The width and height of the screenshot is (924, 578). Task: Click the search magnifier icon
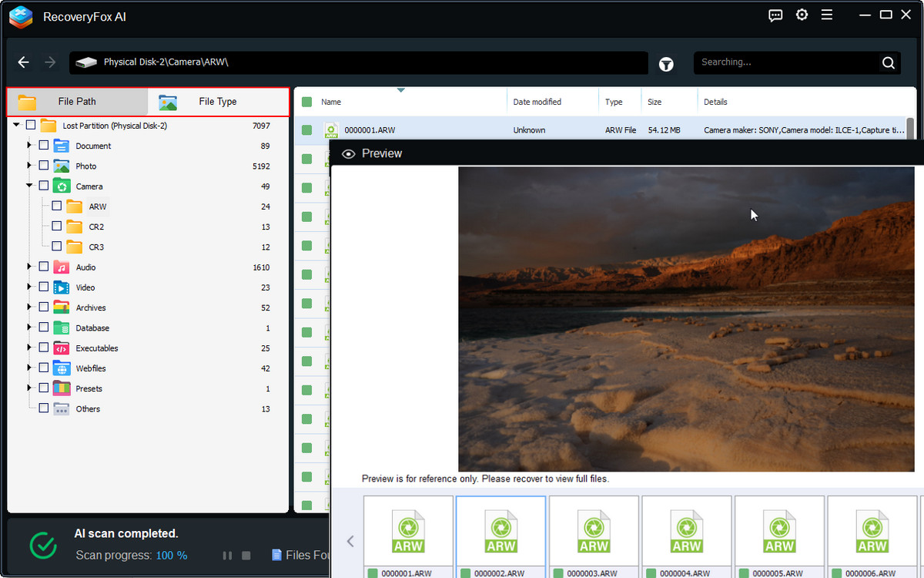point(888,63)
